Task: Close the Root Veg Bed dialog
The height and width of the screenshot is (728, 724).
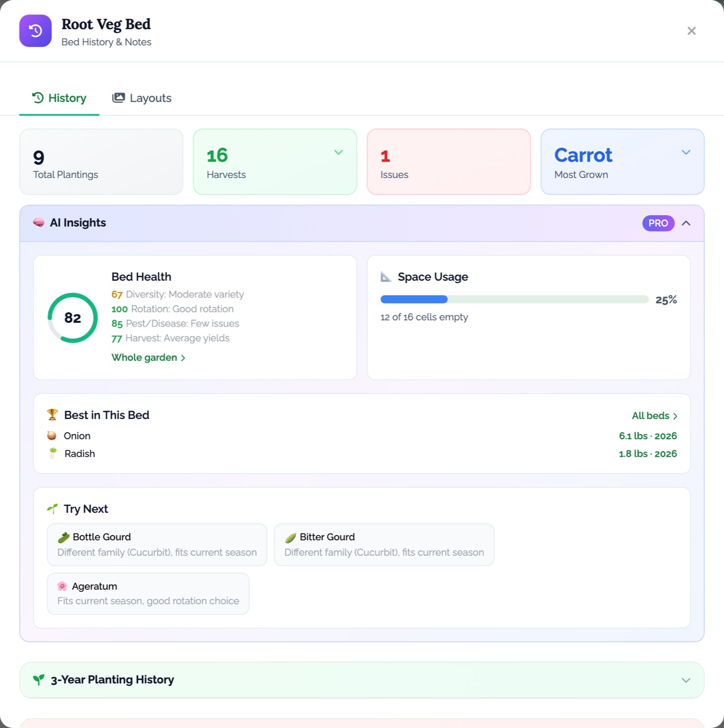Action: tap(691, 31)
